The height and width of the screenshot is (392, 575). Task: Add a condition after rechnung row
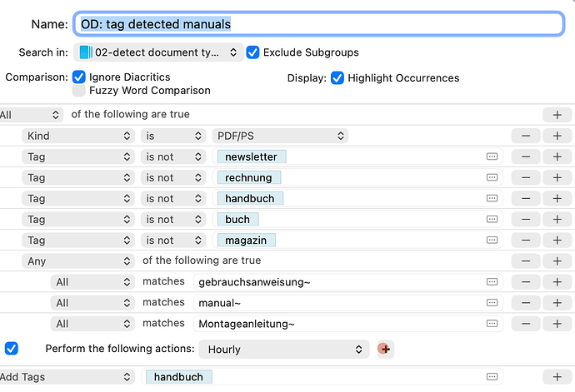[x=557, y=177]
